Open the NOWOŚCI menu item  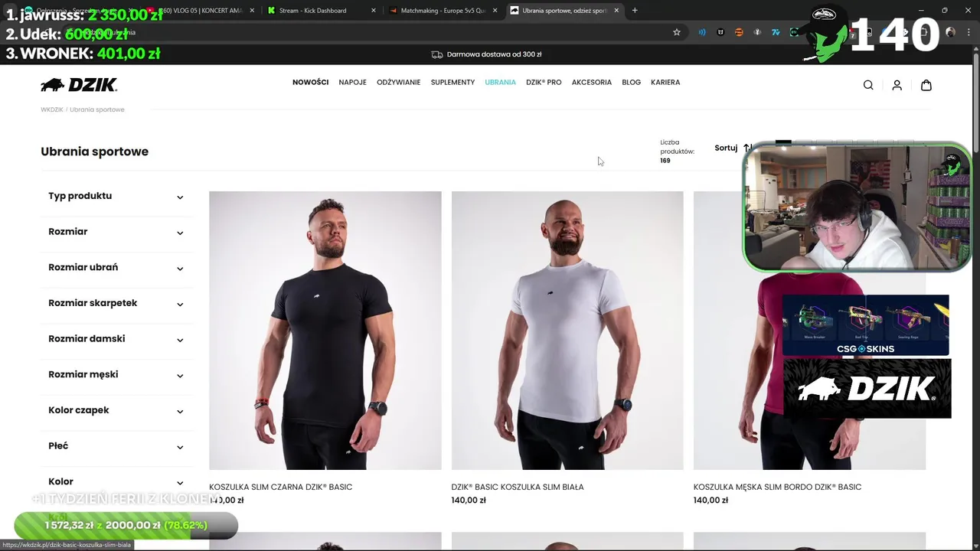pos(310,82)
